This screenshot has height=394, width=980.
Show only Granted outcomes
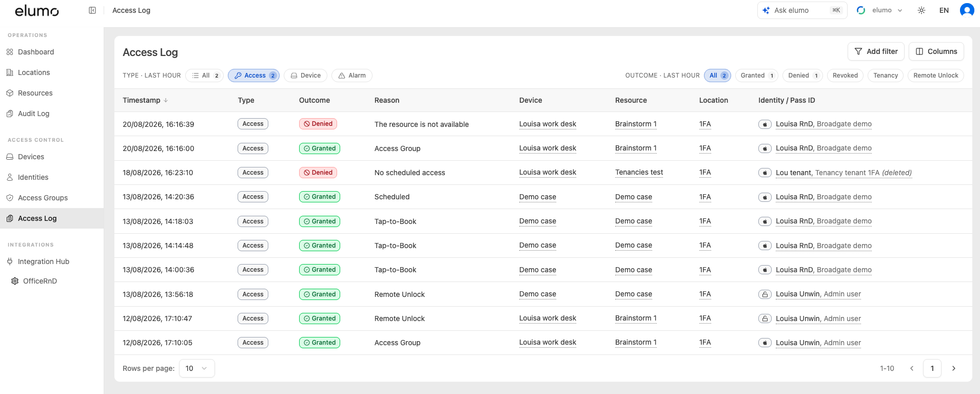(x=757, y=76)
